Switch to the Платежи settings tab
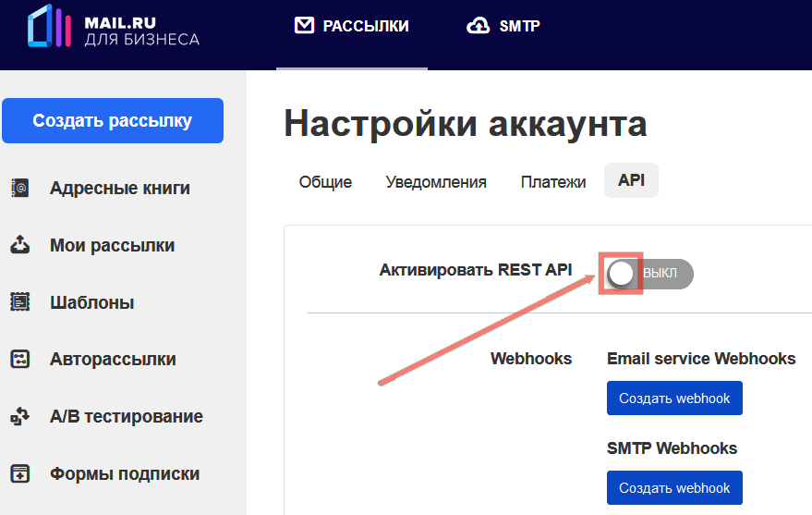Viewport: 812px width, 515px height. point(553,182)
